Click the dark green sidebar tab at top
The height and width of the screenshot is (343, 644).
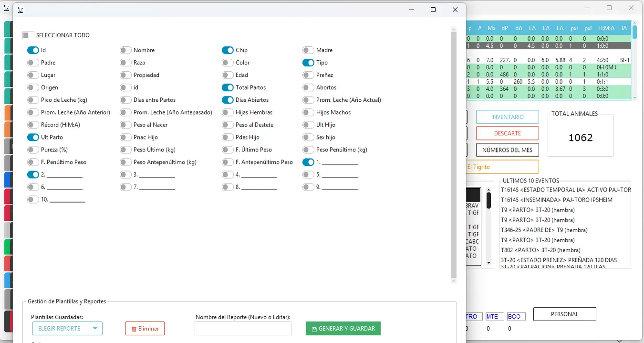pos(8,29)
